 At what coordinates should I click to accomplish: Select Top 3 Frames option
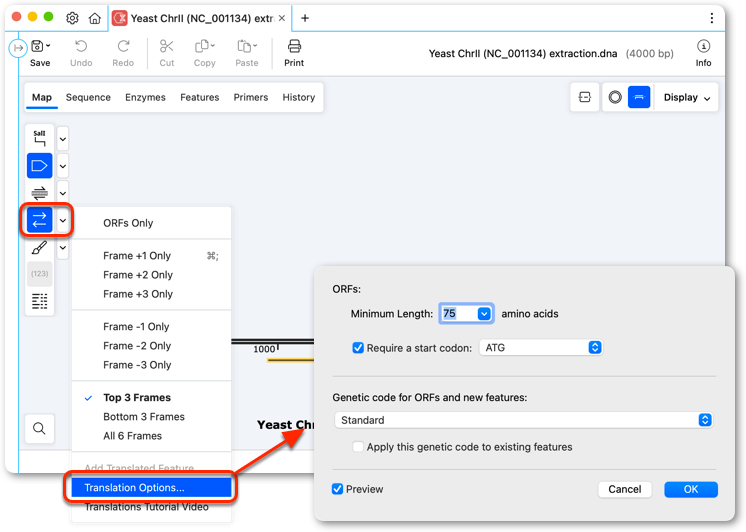151,398
